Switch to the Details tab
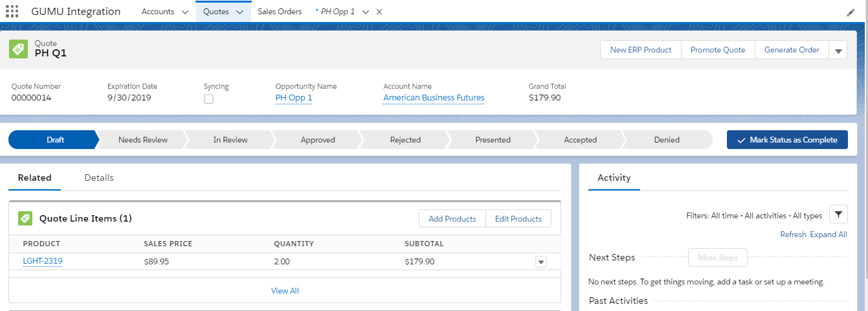Image resolution: width=868 pixels, height=311 pixels. tap(99, 178)
